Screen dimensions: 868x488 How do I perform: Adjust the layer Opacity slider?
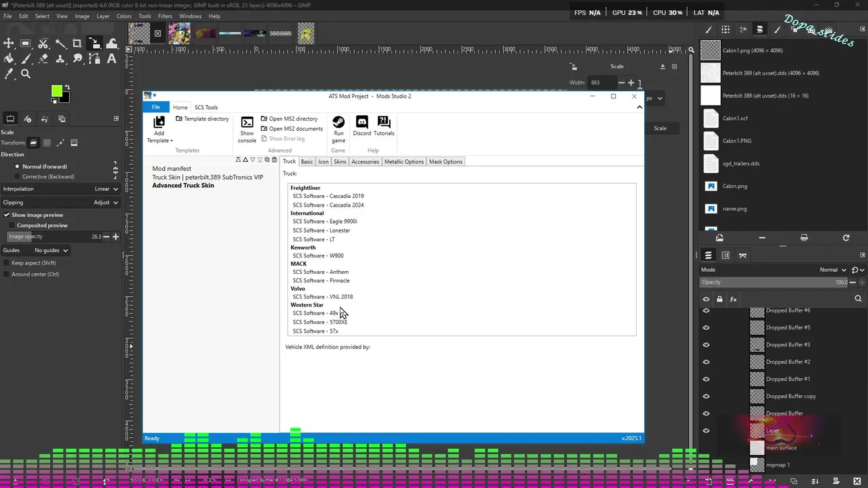[775, 282]
